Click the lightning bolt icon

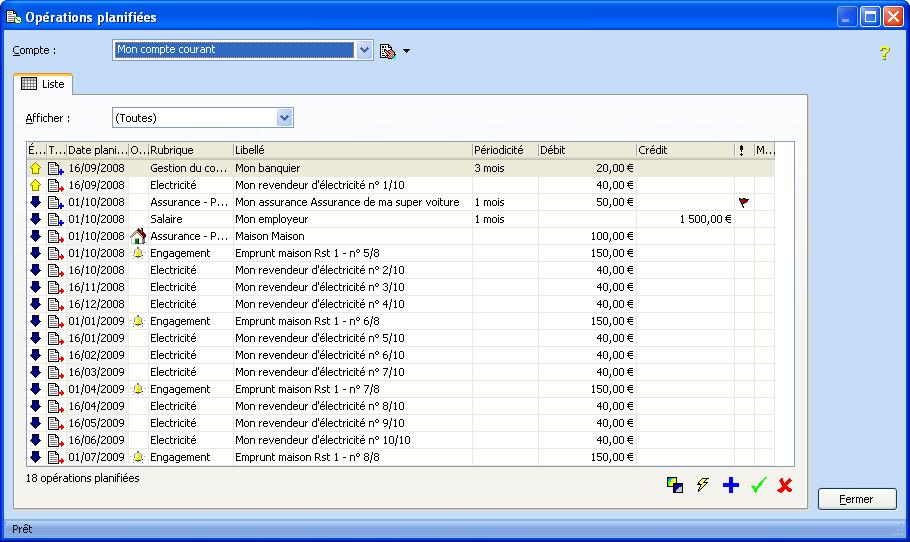pyautogui.click(x=703, y=485)
